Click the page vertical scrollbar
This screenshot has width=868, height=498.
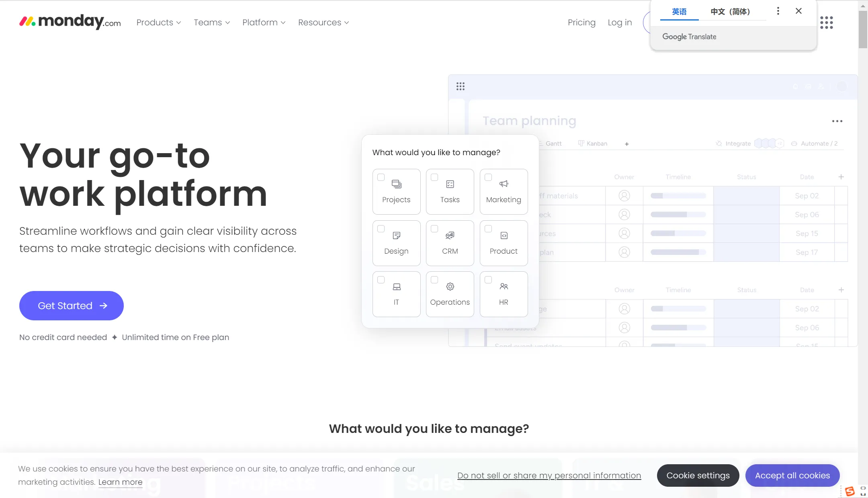tap(863, 30)
